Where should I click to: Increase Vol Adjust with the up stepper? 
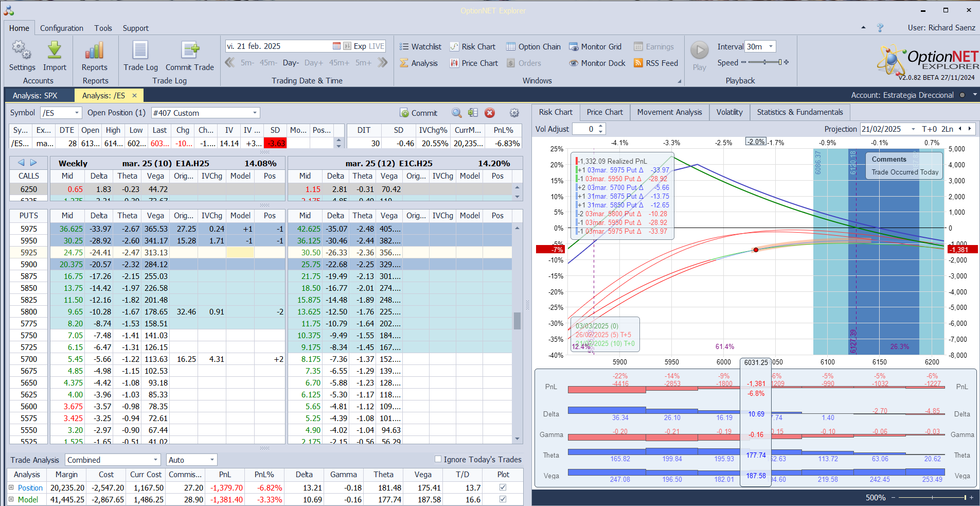[601, 126]
